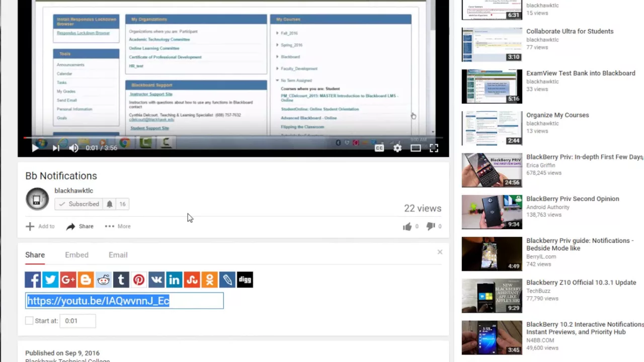644x362 pixels.
Task: Dislike the video with thumbs down
Action: coord(431,227)
